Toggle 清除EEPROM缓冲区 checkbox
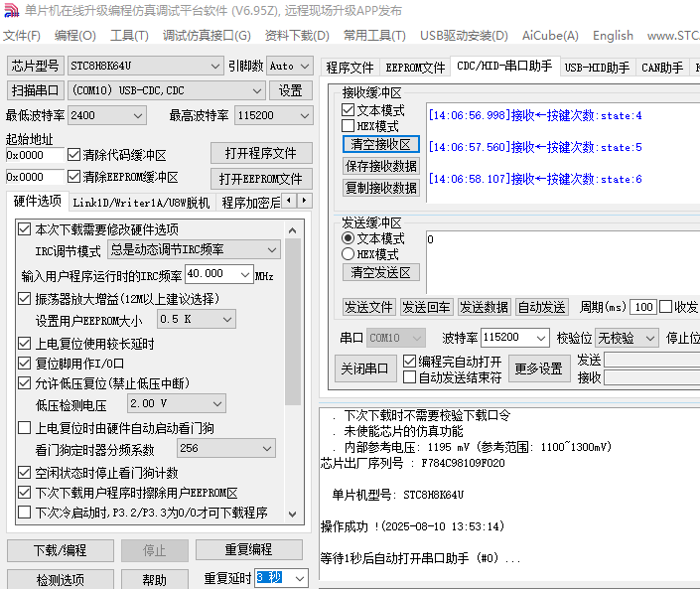The image size is (700, 589). [x=73, y=177]
